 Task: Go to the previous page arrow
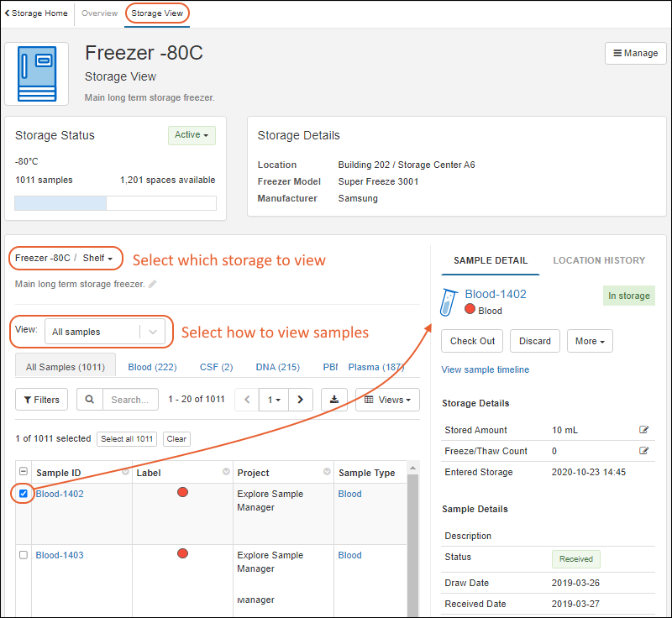pyautogui.click(x=247, y=400)
